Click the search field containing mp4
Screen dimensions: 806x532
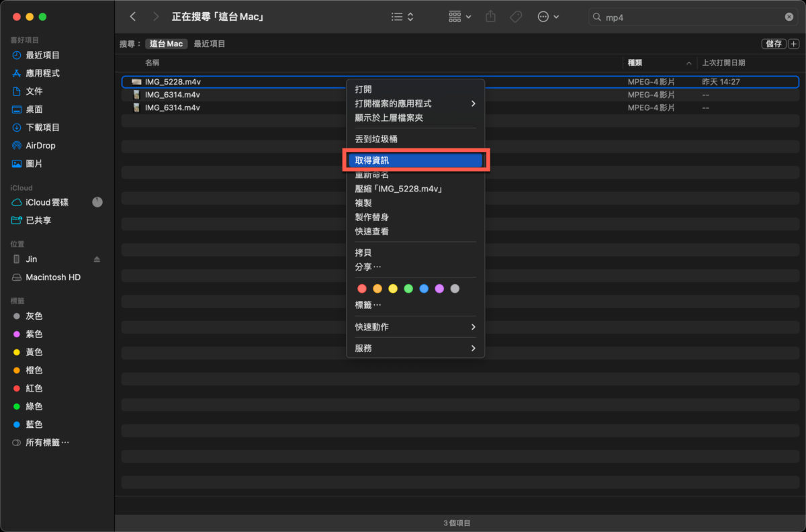pyautogui.click(x=692, y=17)
